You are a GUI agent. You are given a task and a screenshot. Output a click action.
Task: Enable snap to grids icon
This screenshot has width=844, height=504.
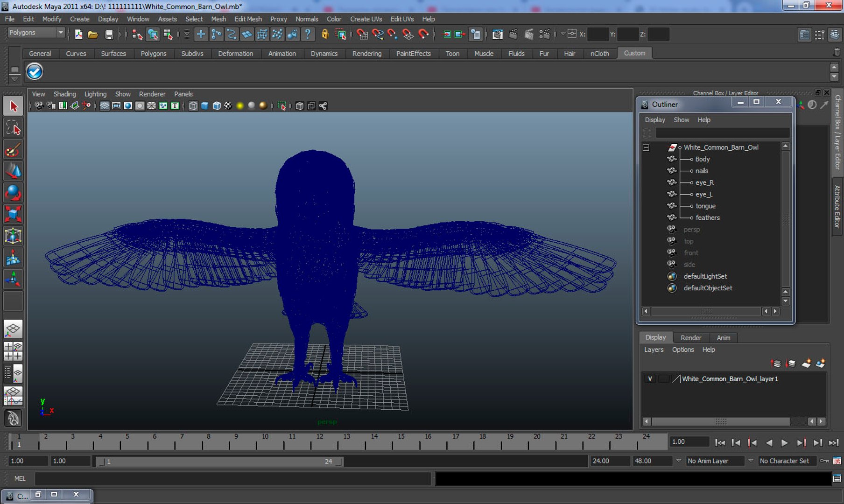pos(362,34)
